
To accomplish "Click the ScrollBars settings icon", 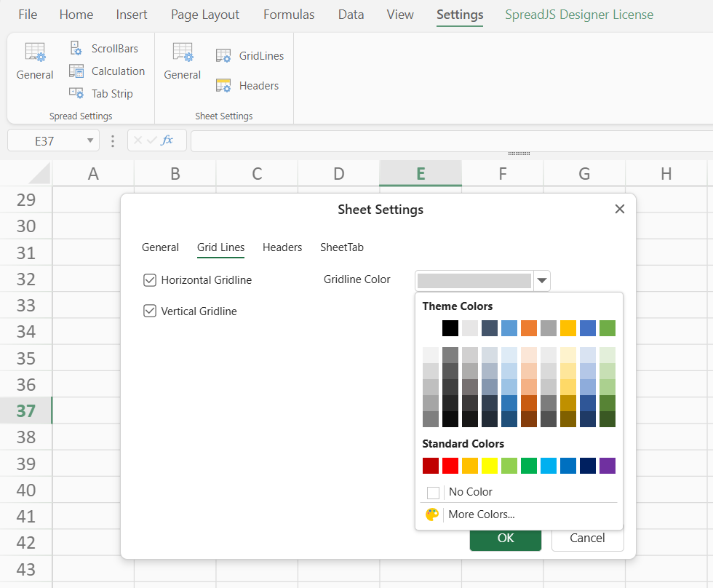I will [76, 48].
